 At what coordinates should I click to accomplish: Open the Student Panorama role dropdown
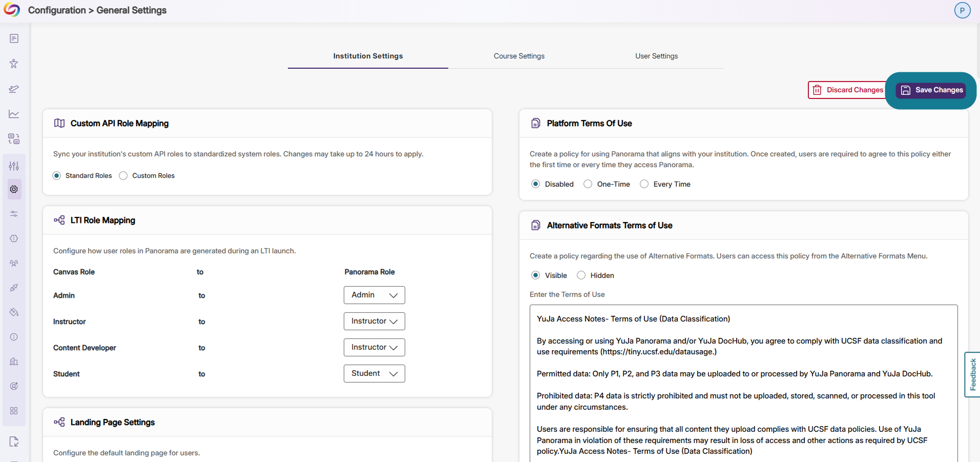[374, 373]
